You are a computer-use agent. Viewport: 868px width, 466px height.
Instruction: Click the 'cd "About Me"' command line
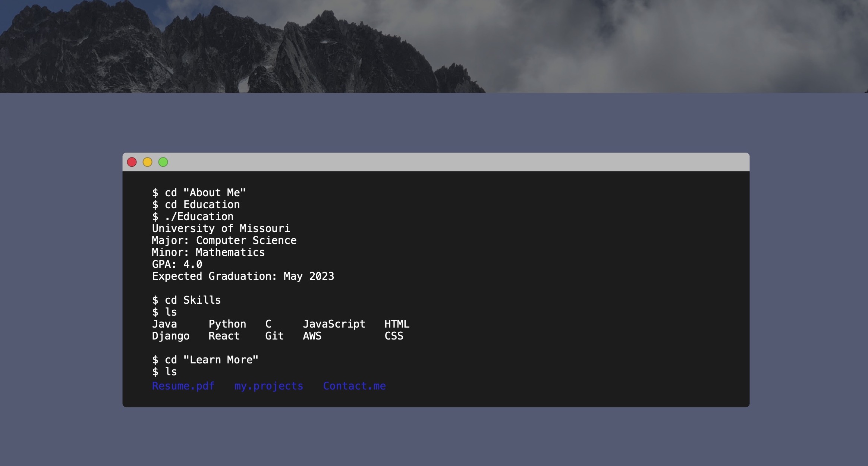tap(199, 193)
